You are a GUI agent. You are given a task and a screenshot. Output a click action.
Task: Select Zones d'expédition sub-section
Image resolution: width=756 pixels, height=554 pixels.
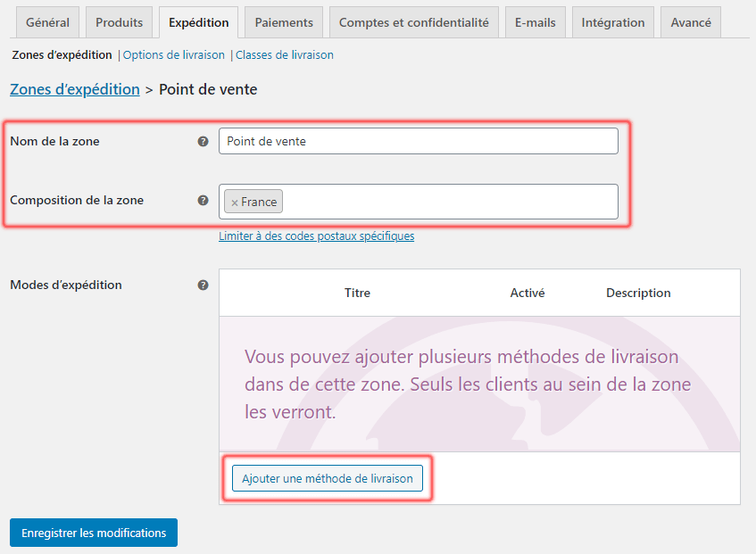pos(62,55)
